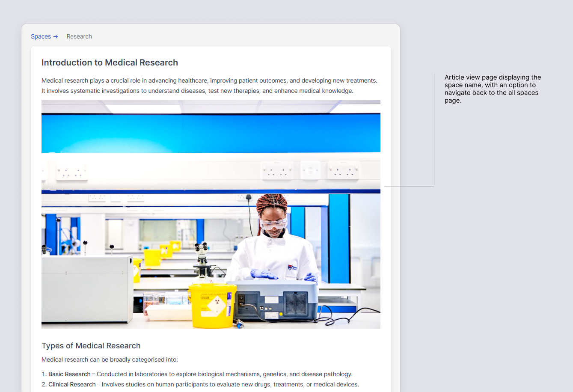Click the numbered list marker 2
Viewport: 573px width, 392px height.
click(x=44, y=384)
